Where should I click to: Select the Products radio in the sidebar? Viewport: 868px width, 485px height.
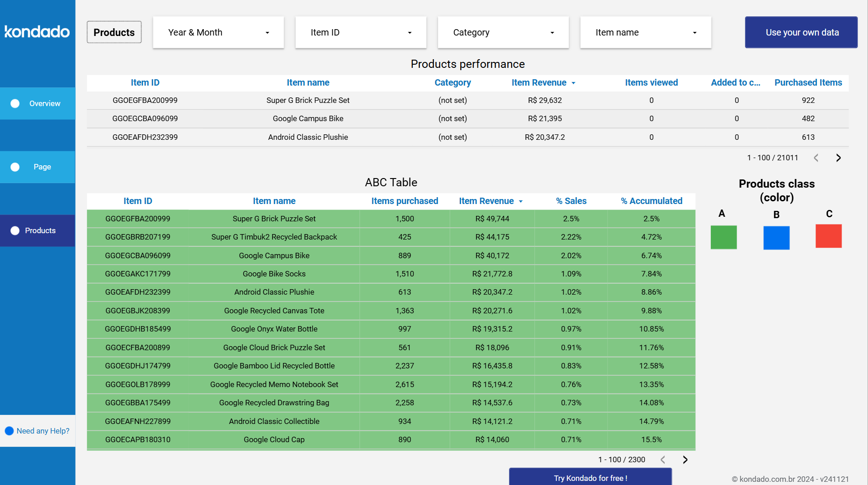(x=15, y=230)
